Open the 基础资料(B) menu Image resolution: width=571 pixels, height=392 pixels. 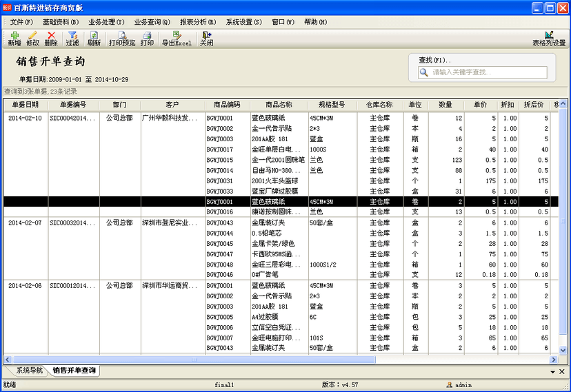coord(61,22)
